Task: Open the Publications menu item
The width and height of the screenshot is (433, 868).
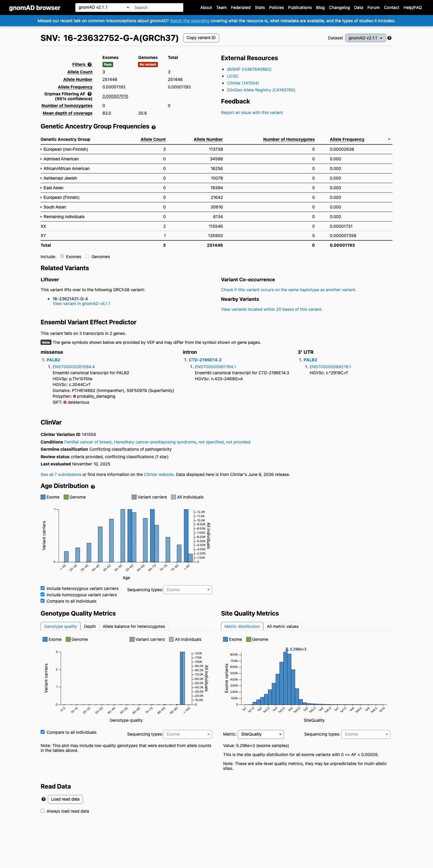Action: tap(300, 8)
